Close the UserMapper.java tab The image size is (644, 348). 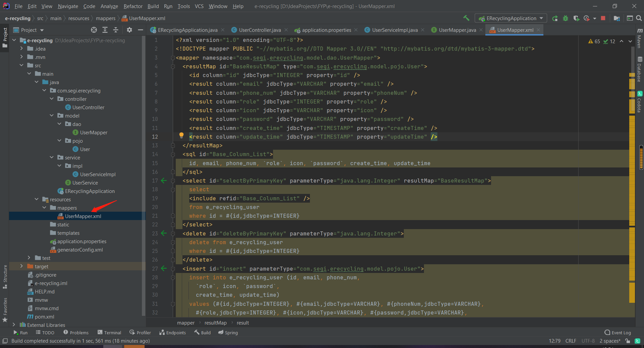481,30
